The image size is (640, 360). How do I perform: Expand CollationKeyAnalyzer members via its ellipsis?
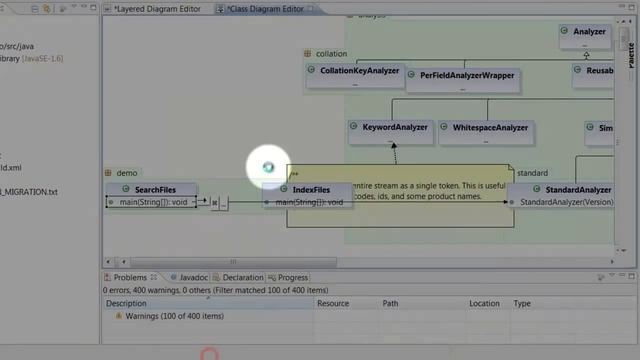(355, 84)
